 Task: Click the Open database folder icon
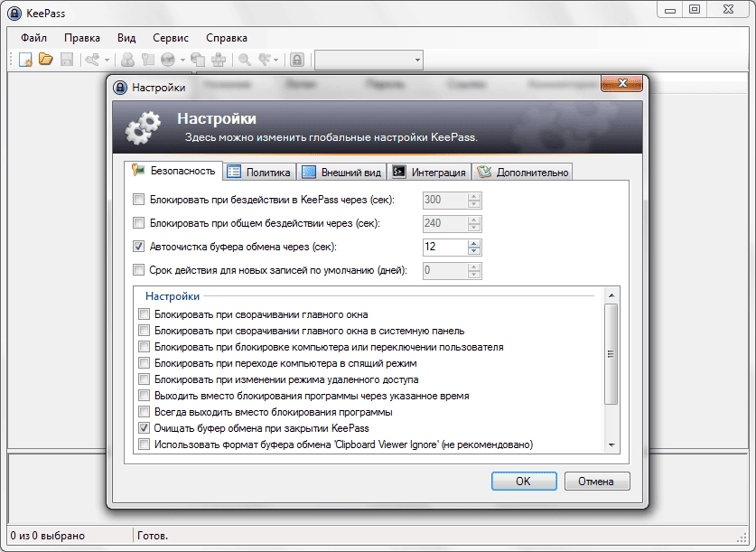click(46, 60)
